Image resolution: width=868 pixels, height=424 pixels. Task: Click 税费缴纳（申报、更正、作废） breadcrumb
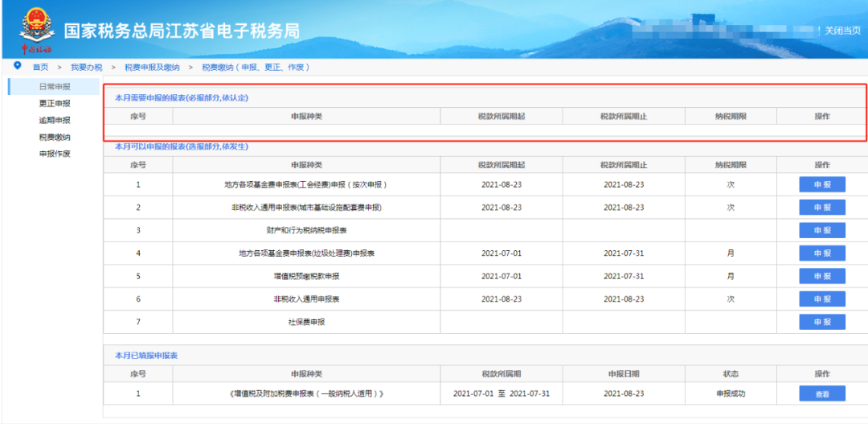pos(256,67)
